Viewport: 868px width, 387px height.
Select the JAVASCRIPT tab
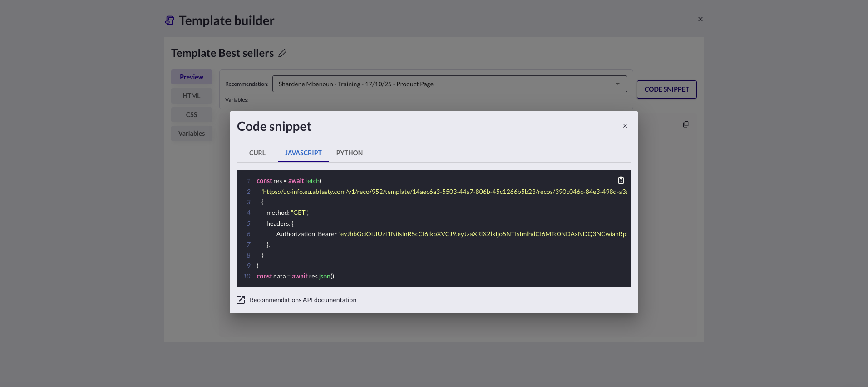click(303, 153)
